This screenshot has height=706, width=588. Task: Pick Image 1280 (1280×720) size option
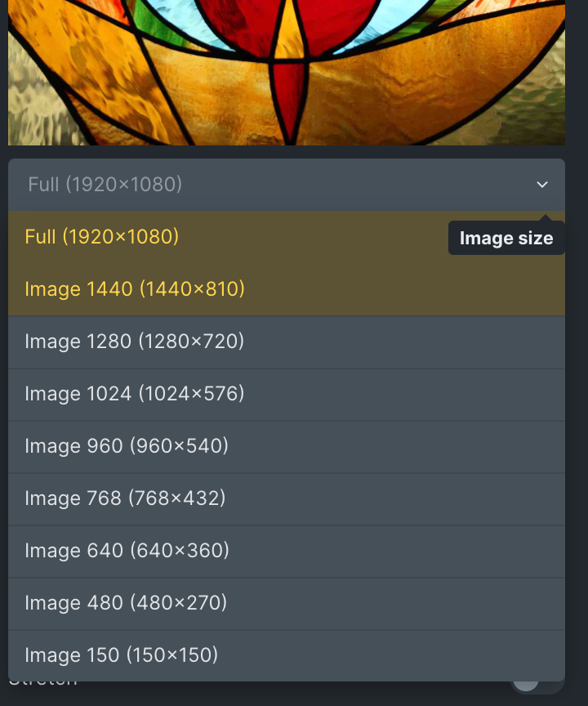287,342
